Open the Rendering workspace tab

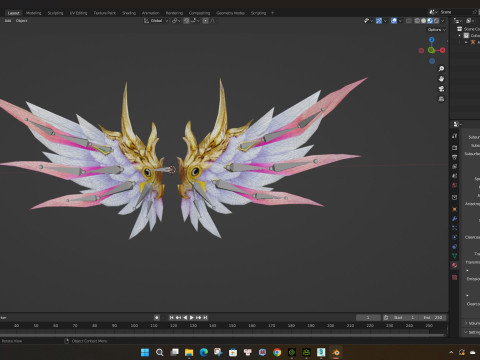point(174,13)
